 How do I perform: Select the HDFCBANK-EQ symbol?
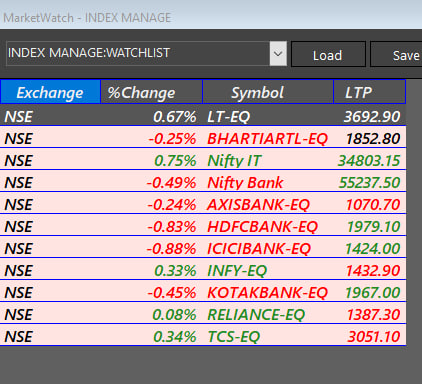click(x=262, y=227)
